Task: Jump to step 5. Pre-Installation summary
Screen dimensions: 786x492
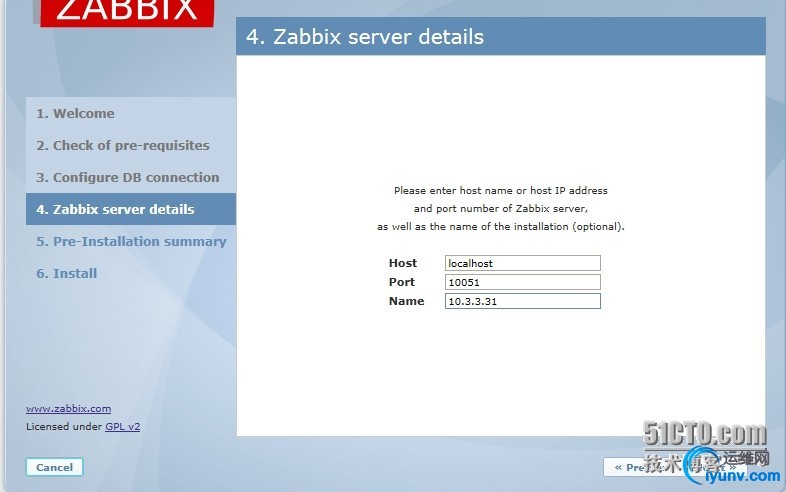Action: tap(131, 241)
